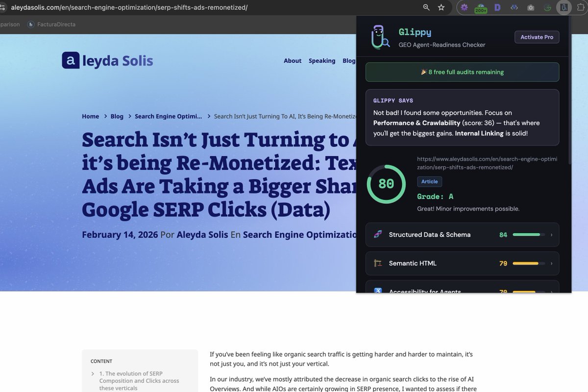
Task: Expand the Accessibility for Agents chevron
Action: pyautogui.click(x=551, y=291)
